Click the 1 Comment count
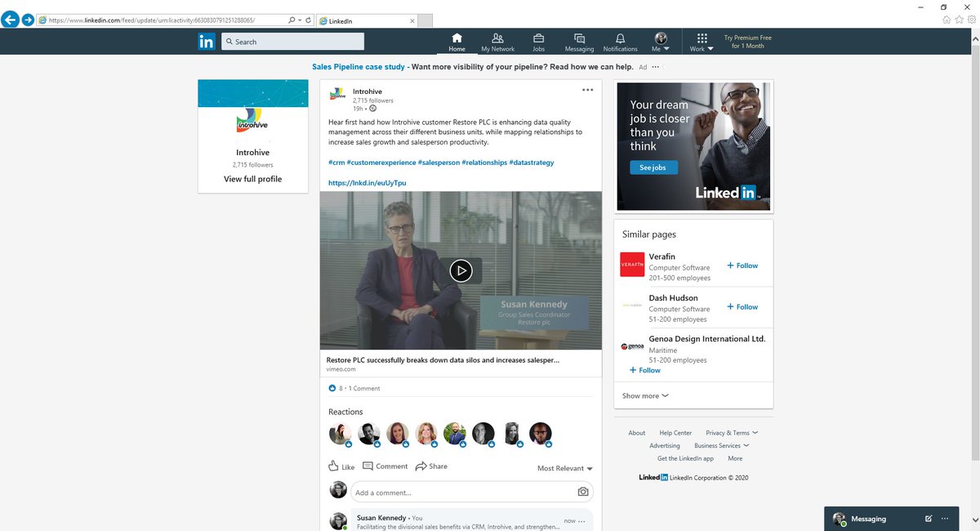 tap(364, 388)
